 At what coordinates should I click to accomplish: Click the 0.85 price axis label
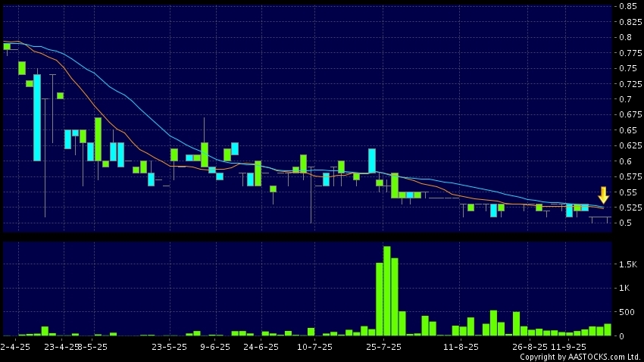[628, 6]
